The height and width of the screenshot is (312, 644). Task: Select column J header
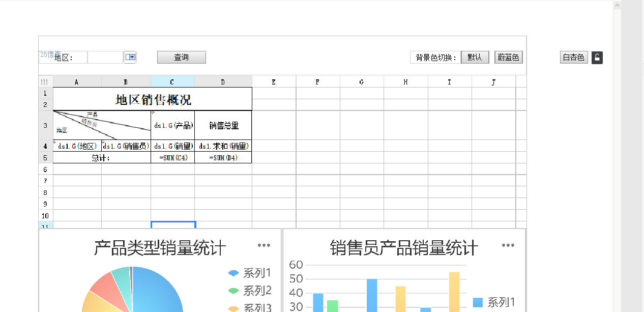pos(494,81)
